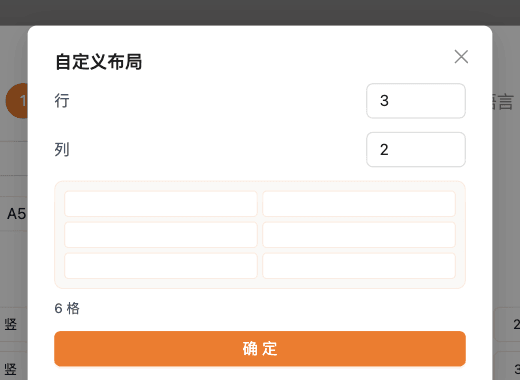
Task: Select the top-left preview grid cell
Action: coord(161,204)
